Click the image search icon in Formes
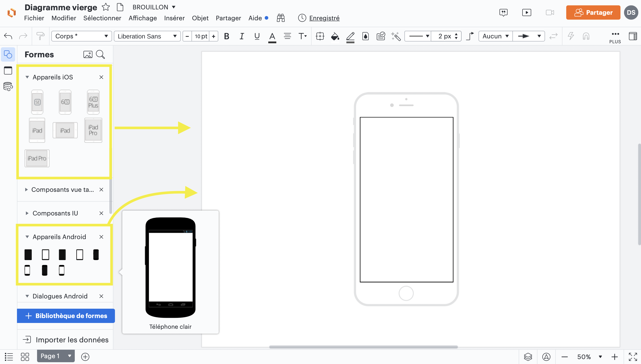The image size is (641, 364). [88, 54]
